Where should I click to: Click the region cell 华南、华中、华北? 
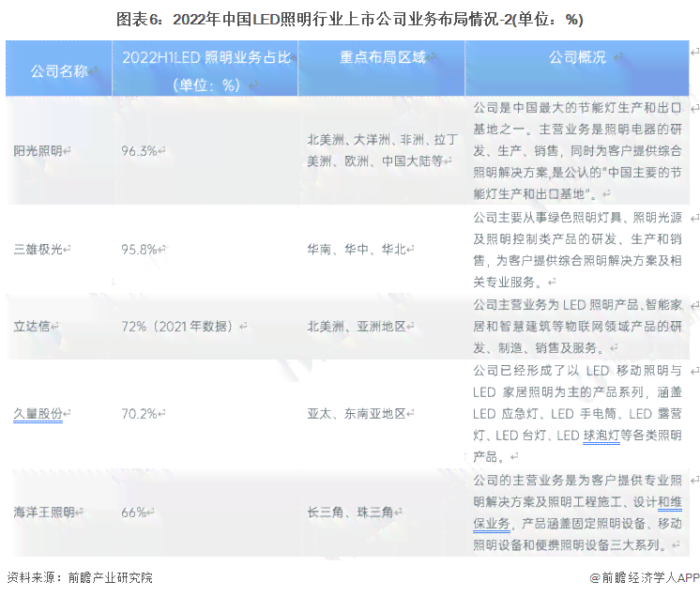point(357,249)
